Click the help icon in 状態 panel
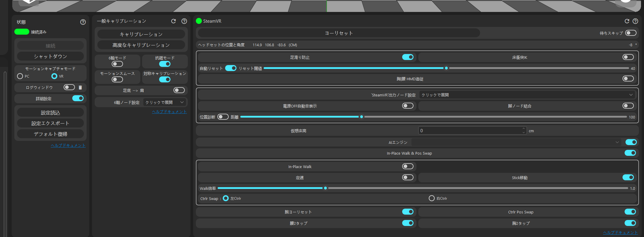The width and height of the screenshot is (644, 237). point(83,22)
